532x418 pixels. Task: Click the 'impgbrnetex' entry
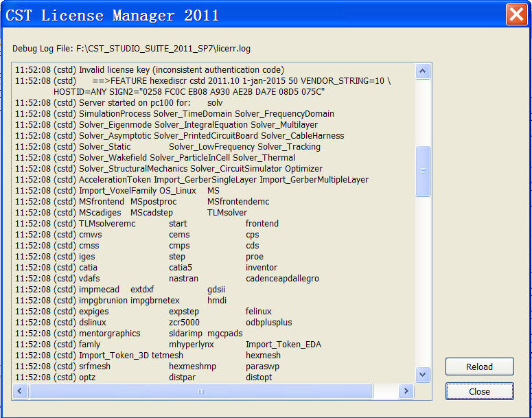click(x=155, y=301)
